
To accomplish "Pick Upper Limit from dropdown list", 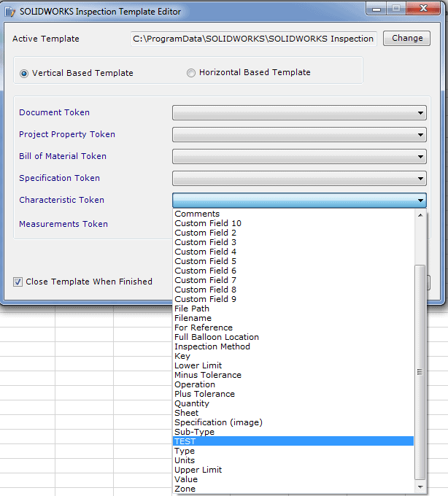I will [198, 470].
